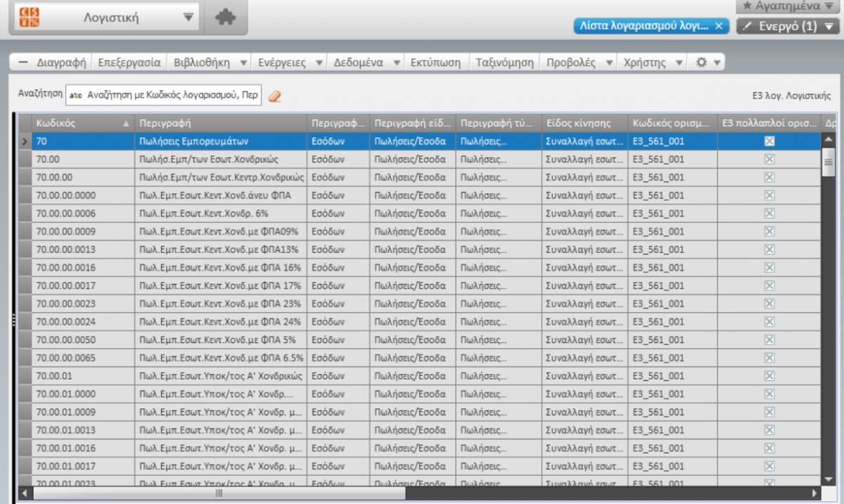
Task: Toggle E3 checkbox for account 70.00.01 row
Action: (x=769, y=376)
